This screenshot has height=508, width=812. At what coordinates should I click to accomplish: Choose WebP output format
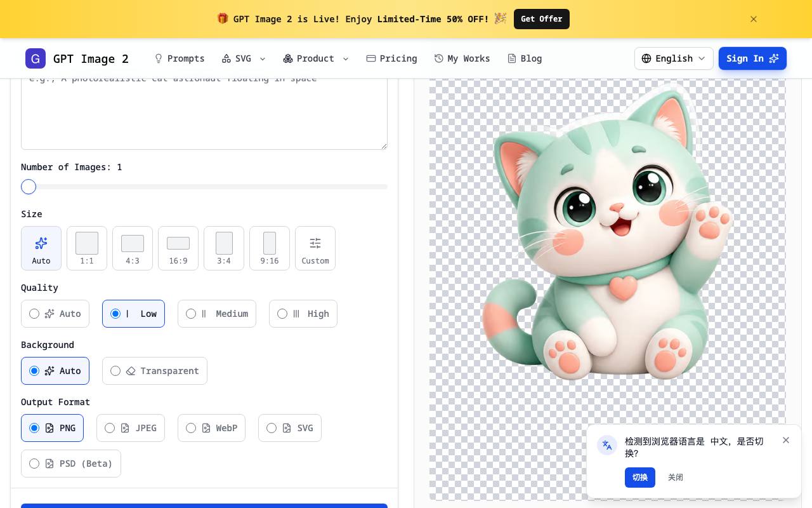pos(211,428)
